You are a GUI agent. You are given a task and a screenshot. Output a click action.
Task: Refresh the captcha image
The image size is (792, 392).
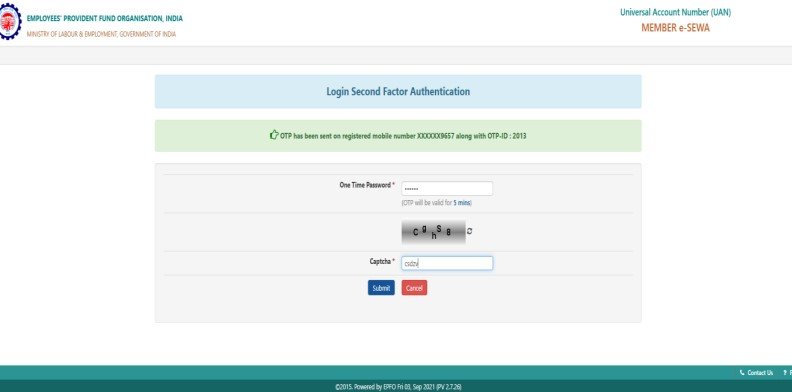[x=469, y=231]
